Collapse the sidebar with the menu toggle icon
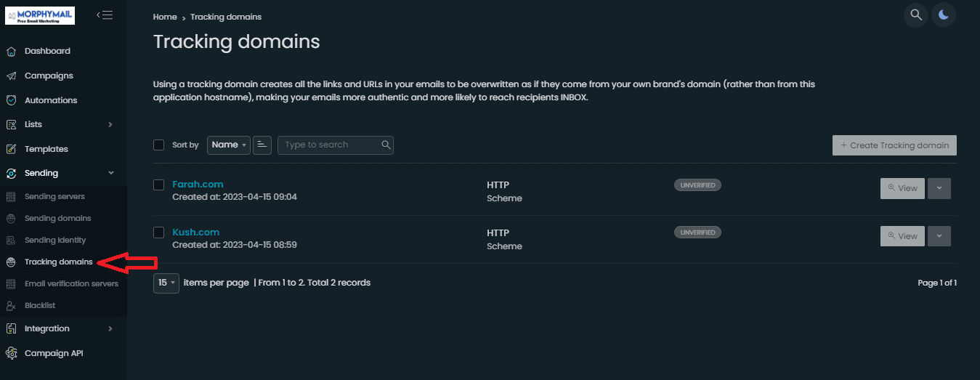This screenshot has width=980, height=380. coord(105,15)
